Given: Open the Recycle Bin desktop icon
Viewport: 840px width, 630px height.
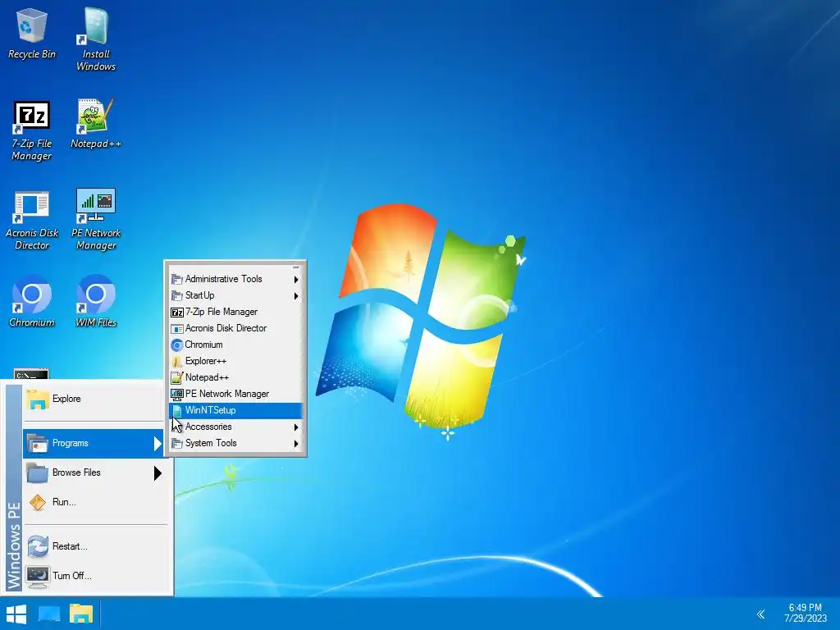Looking at the screenshot, I should pos(32,33).
